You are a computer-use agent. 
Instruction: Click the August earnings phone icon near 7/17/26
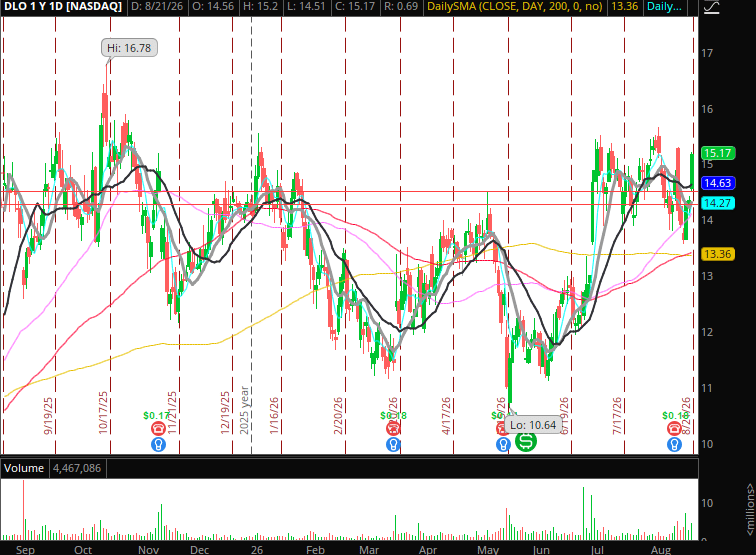674,428
